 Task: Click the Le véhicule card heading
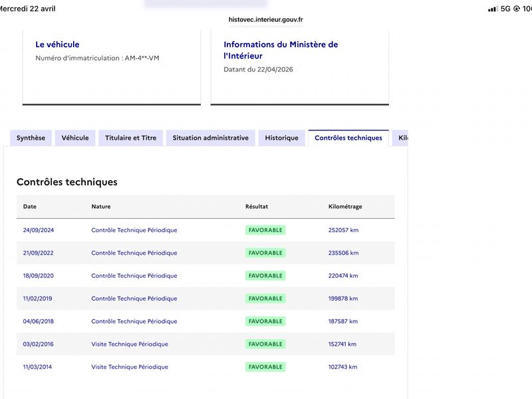click(x=57, y=45)
